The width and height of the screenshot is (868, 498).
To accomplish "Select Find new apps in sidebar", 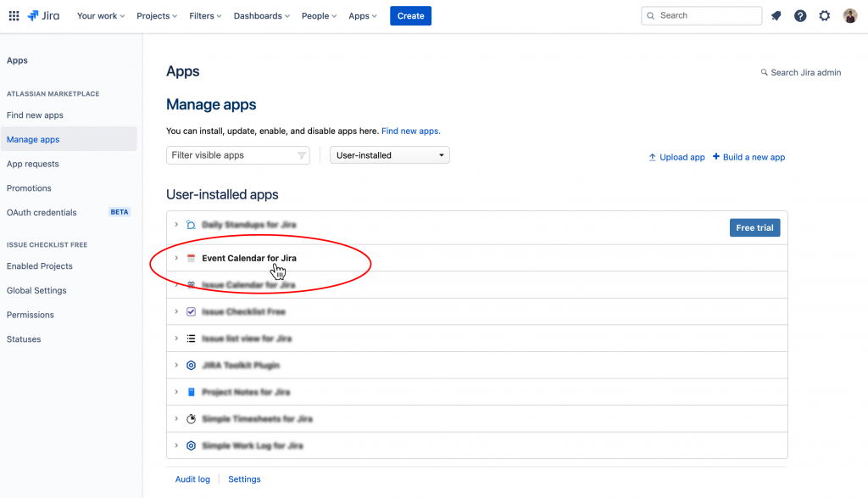I will click(x=35, y=115).
